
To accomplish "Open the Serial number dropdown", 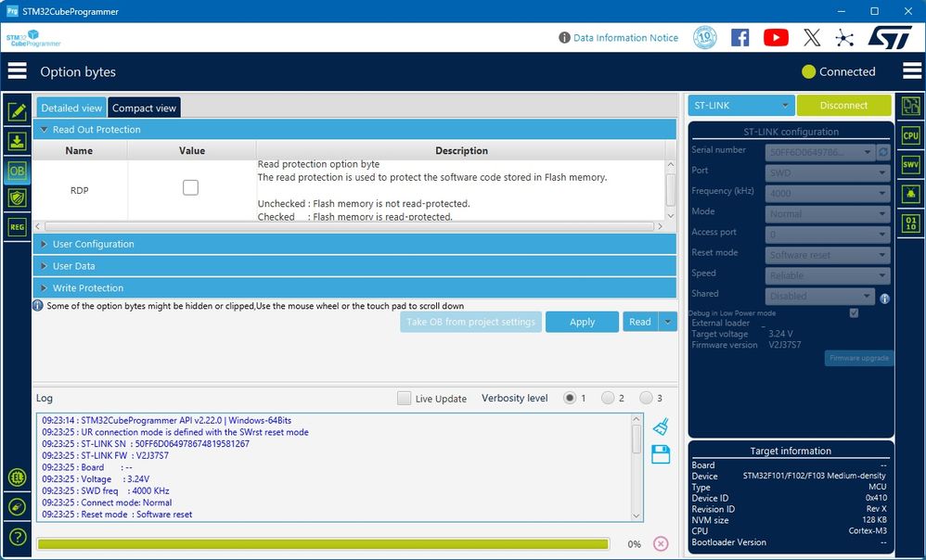I will (x=820, y=152).
